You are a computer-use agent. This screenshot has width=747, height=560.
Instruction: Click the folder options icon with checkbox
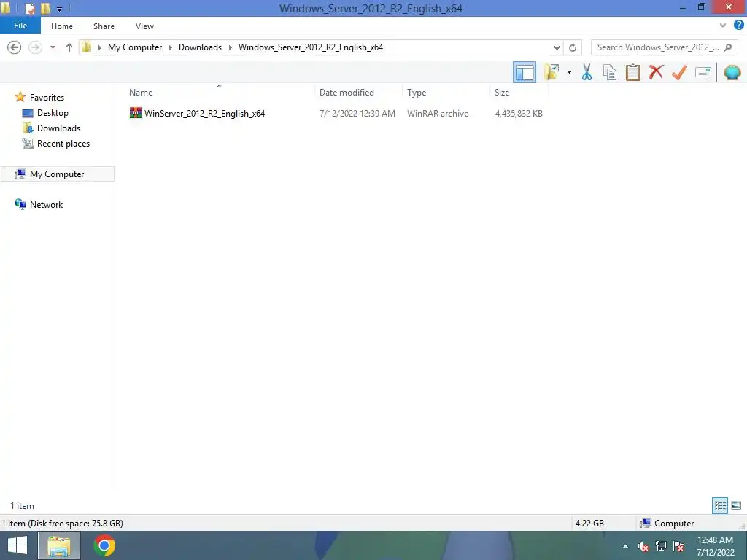tap(551, 72)
